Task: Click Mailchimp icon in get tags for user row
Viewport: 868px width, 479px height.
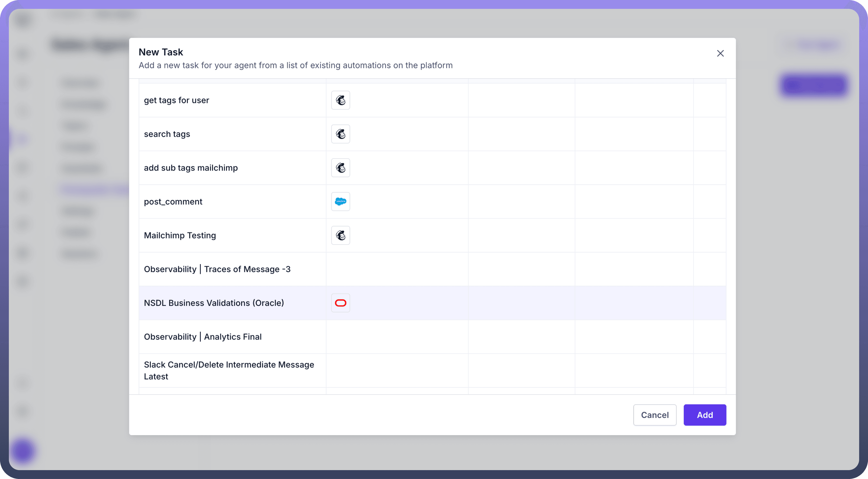Action: (x=340, y=100)
